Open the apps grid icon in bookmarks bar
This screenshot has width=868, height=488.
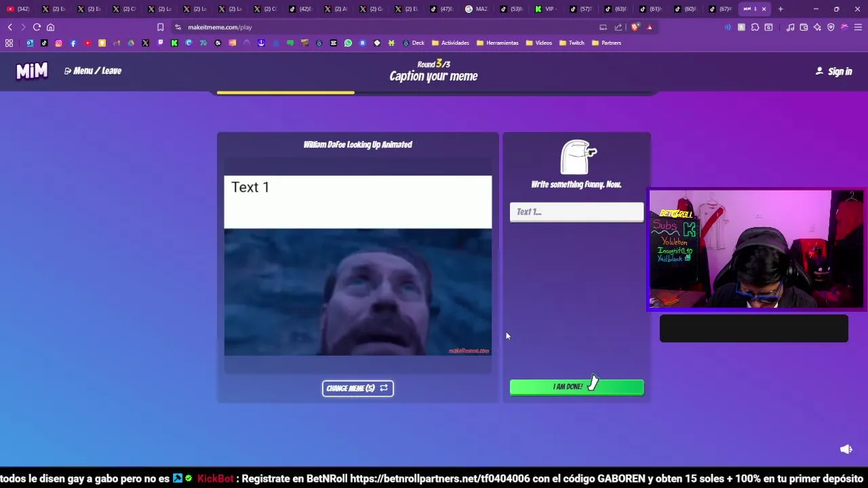pyautogui.click(x=9, y=43)
